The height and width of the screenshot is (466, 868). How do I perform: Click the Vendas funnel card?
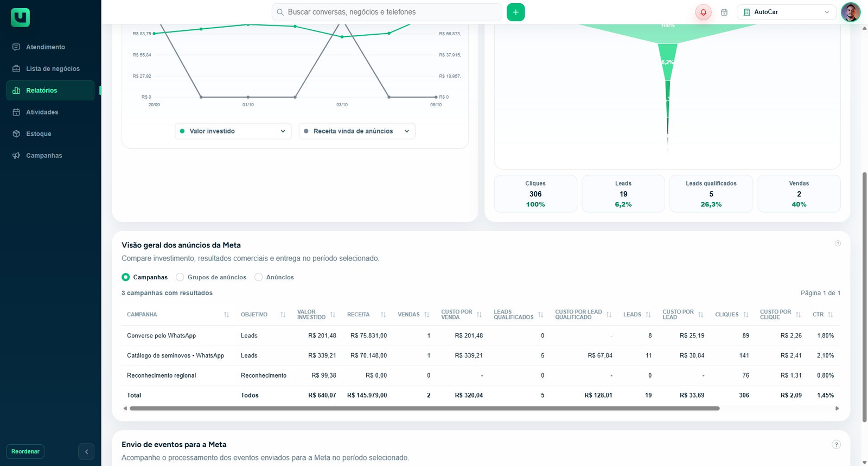[799, 194]
